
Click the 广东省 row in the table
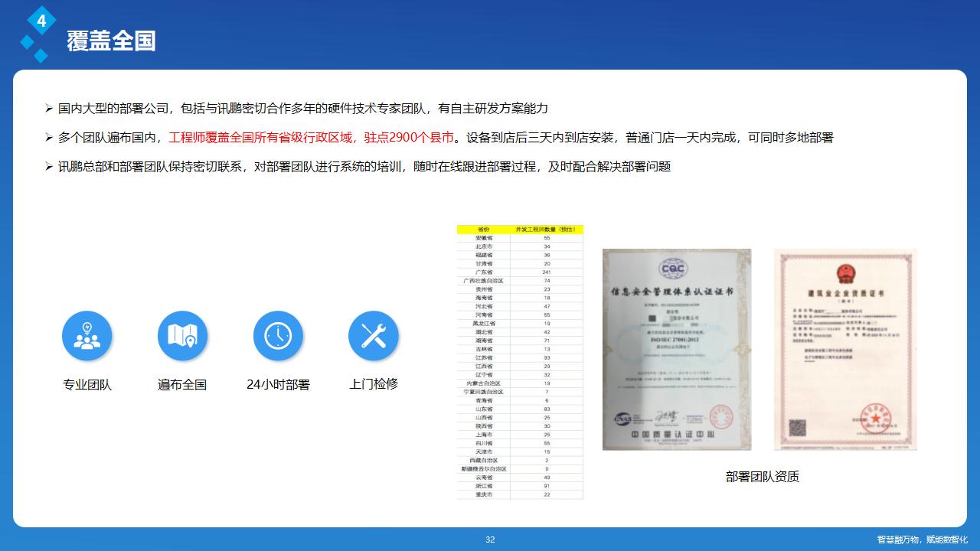click(483, 272)
